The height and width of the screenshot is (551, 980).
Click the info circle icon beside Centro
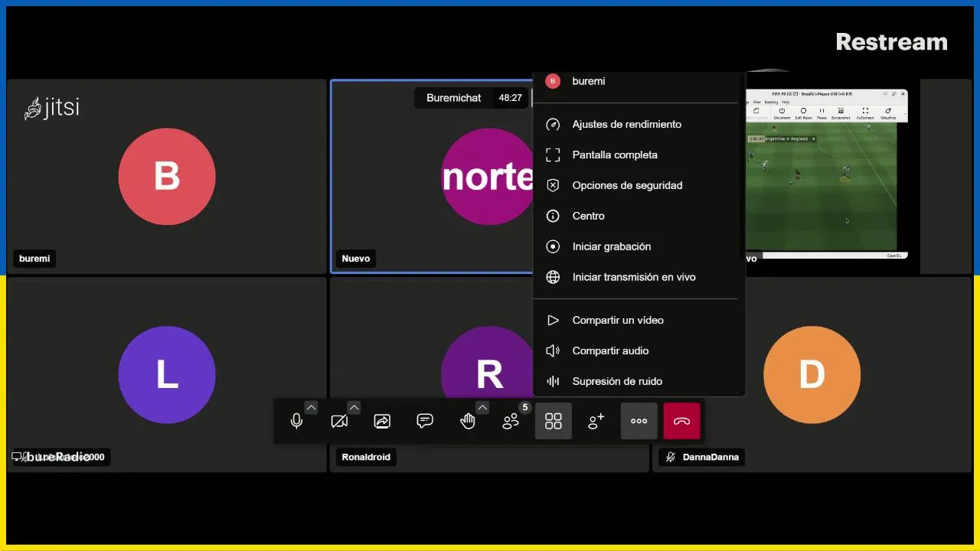click(x=553, y=216)
